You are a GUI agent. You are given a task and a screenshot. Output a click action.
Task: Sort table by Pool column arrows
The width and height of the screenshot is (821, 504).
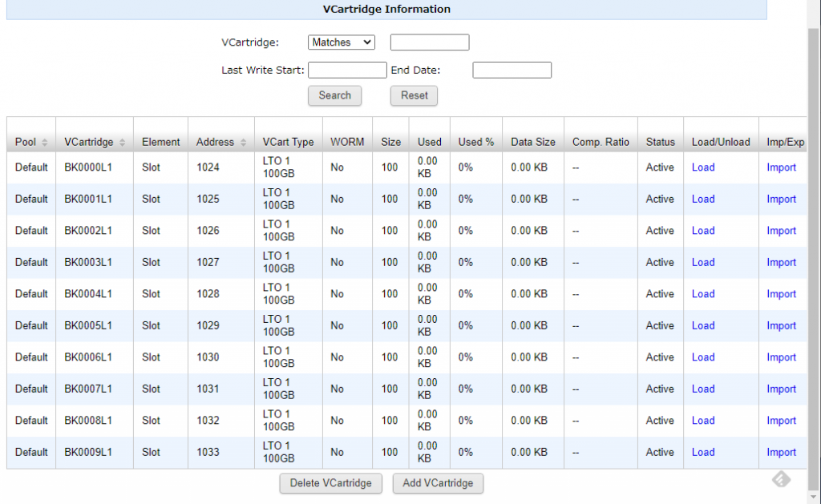click(x=45, y=143)
